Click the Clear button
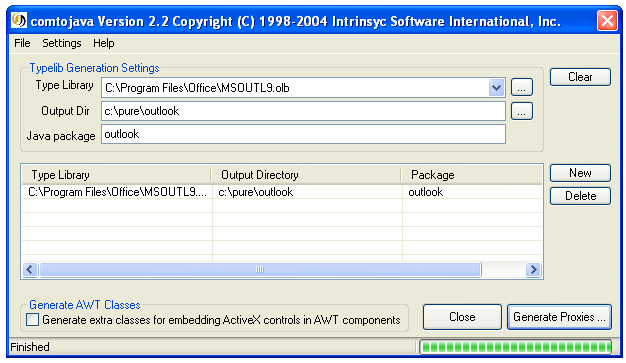The height and width of the screenshot is (363, 626). coord(580,77)
